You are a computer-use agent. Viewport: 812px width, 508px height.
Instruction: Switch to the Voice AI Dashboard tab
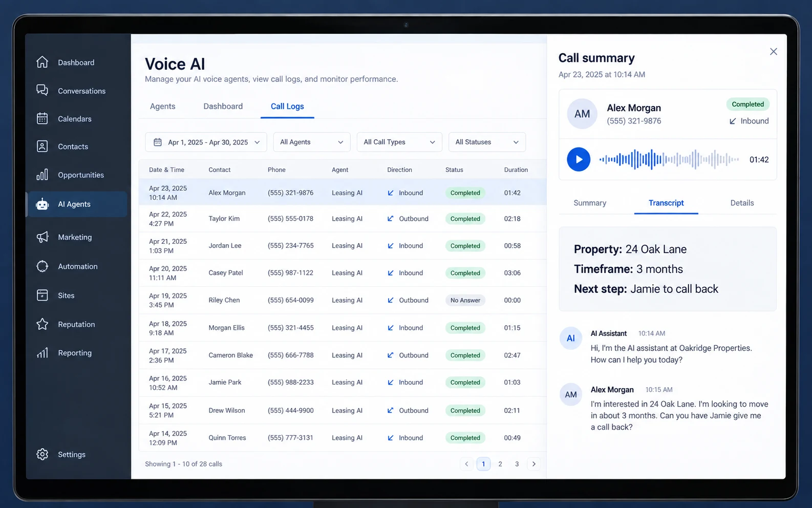(x=223, y=106)
